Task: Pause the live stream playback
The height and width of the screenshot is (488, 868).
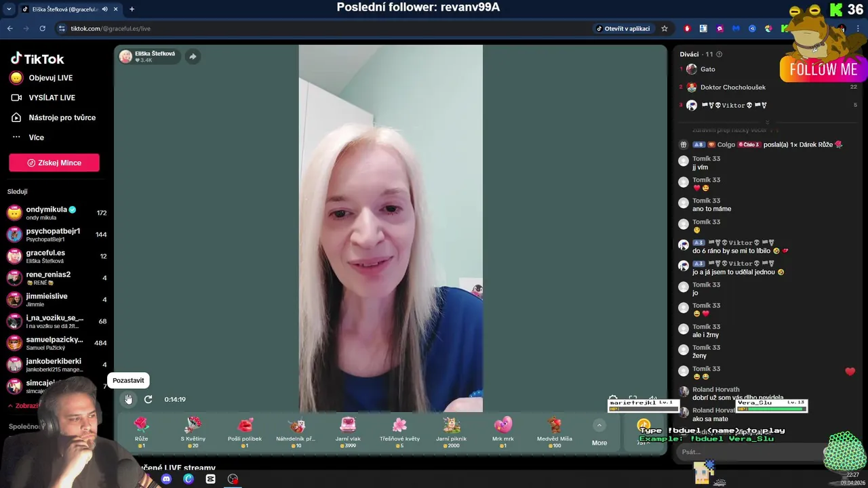Action: [x=128, y=399]
